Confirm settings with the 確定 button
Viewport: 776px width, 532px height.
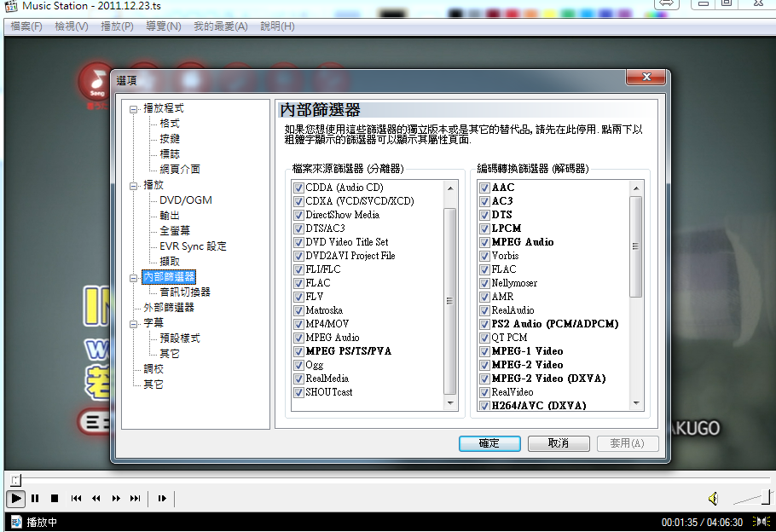click(489, 443)
